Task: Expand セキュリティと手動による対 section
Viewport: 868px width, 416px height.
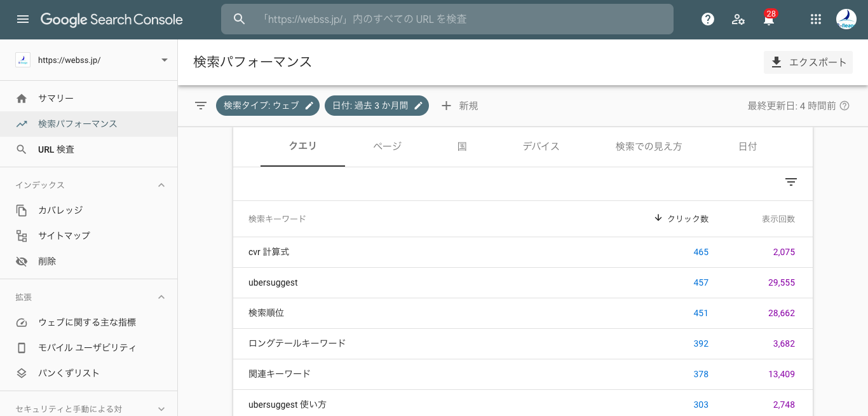Action: point(161,409)
